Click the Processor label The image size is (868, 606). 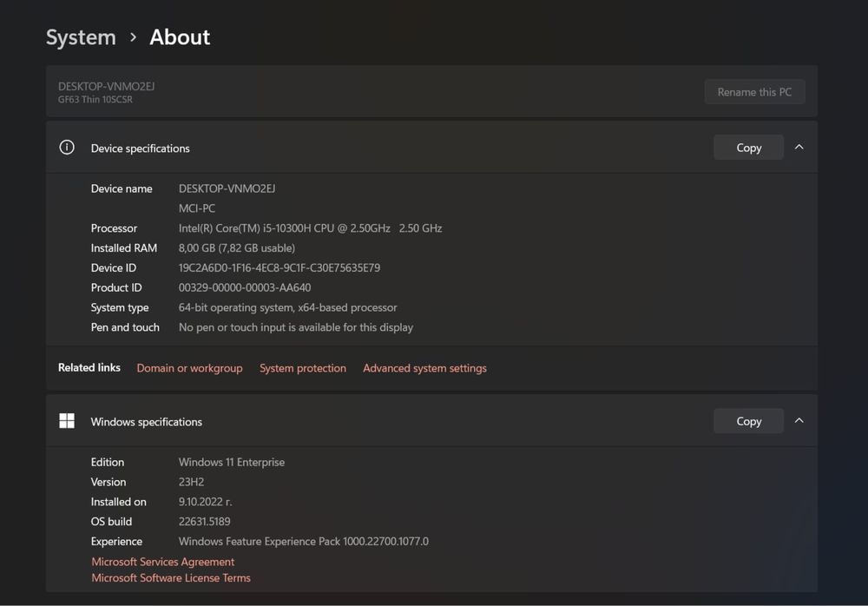point(114,228)
